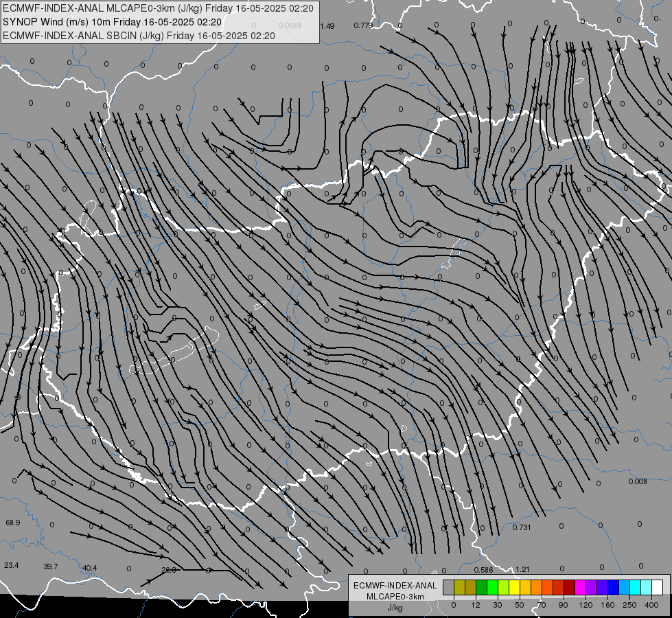Image resolution: width=672 pixels, height=618 pixels.
Task: Click the SYNOP Wind 10m title line
Action: coord(113,22)
